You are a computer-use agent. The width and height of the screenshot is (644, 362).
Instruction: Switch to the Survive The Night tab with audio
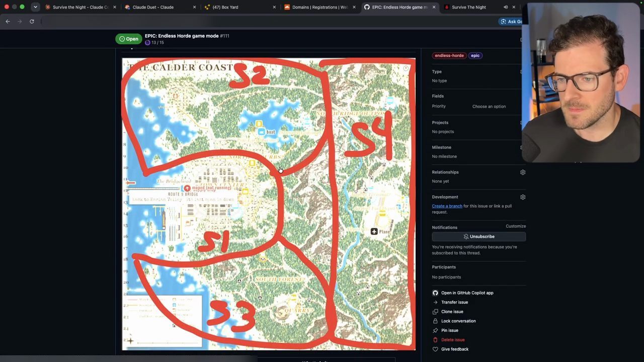coord(469,7)
